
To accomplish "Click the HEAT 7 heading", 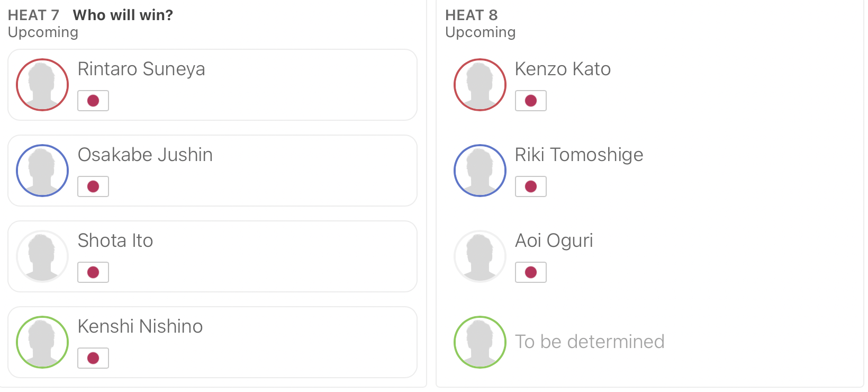I will point(33,15).
